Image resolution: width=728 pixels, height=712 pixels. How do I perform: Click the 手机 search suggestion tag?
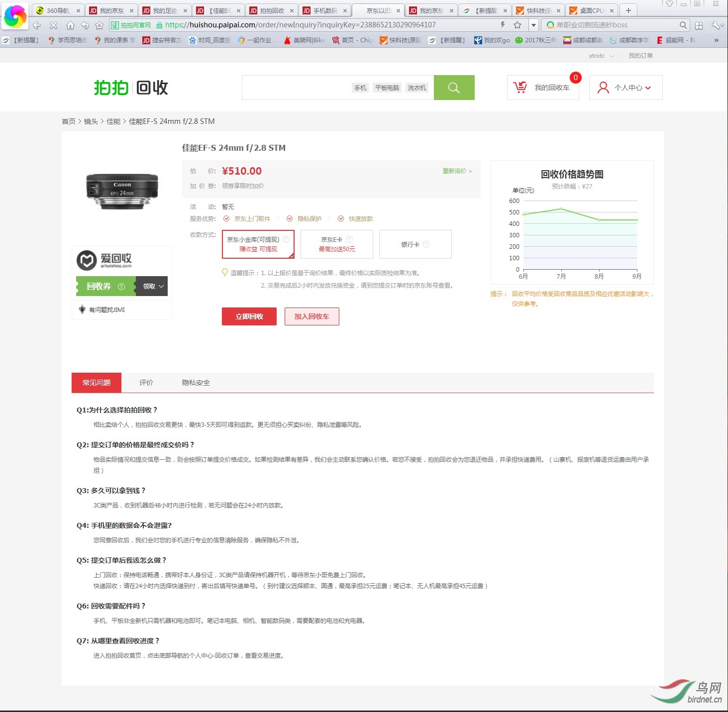360,88
